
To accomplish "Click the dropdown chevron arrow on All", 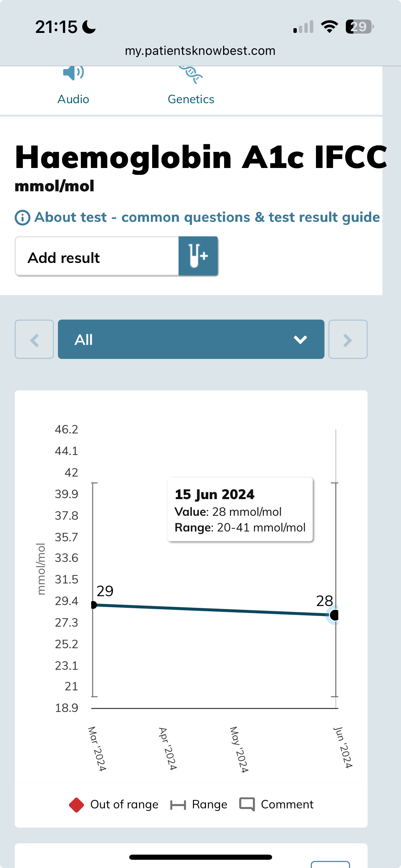I will click(x=300, y=339).
